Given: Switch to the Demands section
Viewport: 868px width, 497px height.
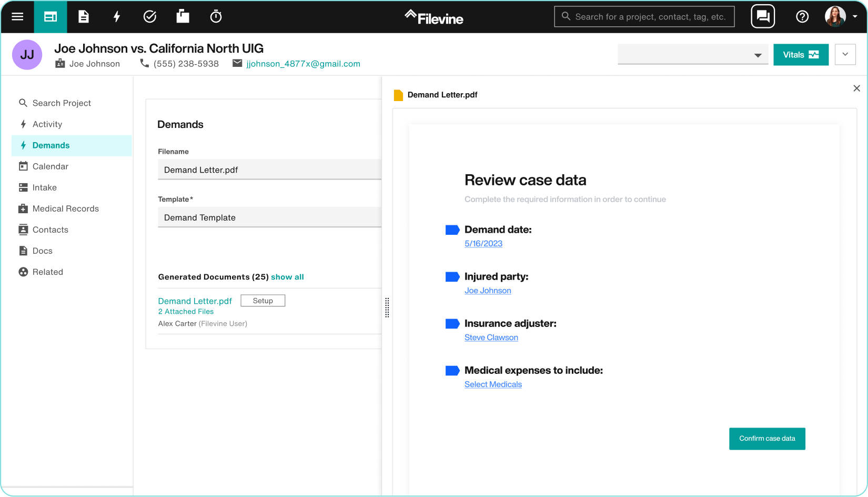Looking at the screenshot, I should tap(51, 145).
